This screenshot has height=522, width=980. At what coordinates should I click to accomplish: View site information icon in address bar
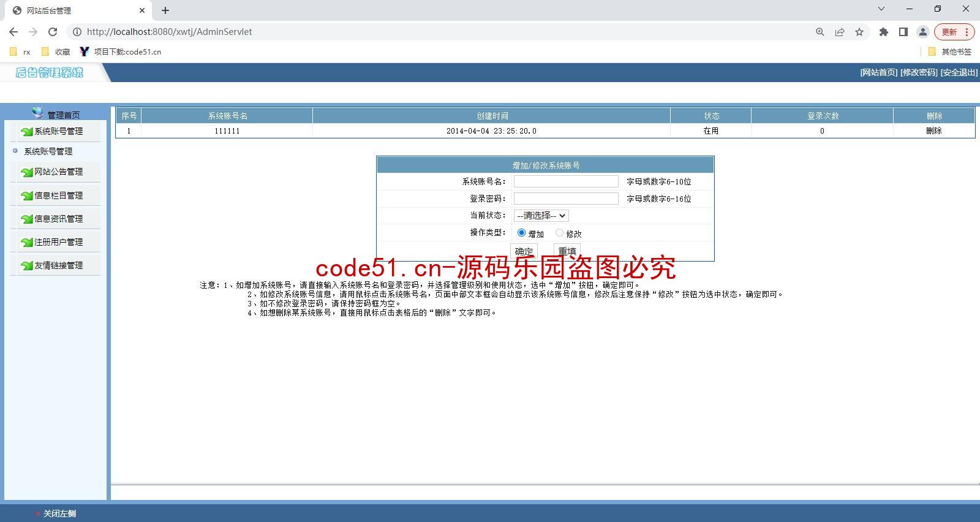pos(77,32)
